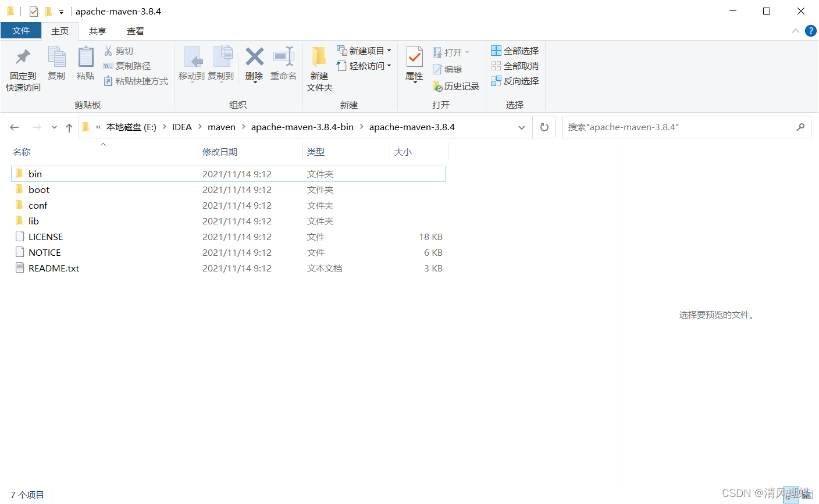The width and height of the screenshot is (819, 504).
Task: Click maven in the address breadcrumb
Action: [222, 127]
